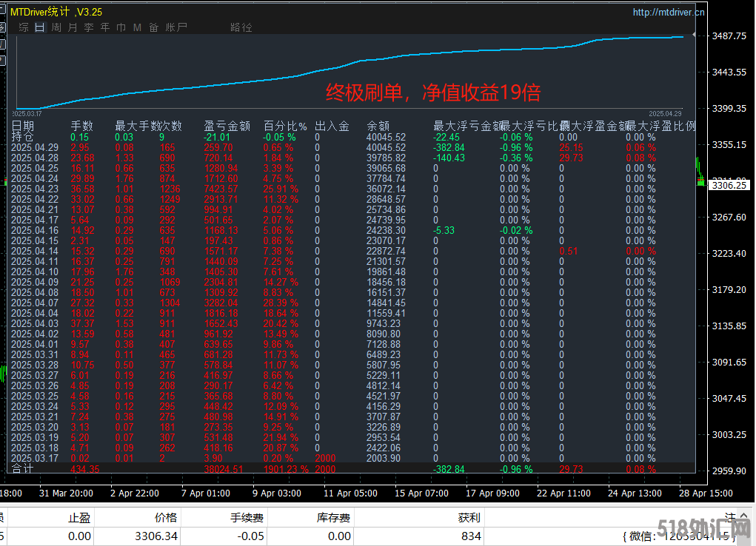Click percentage value 28.39 %
Viewport: 756px width, 546px height.
[281, 303]
